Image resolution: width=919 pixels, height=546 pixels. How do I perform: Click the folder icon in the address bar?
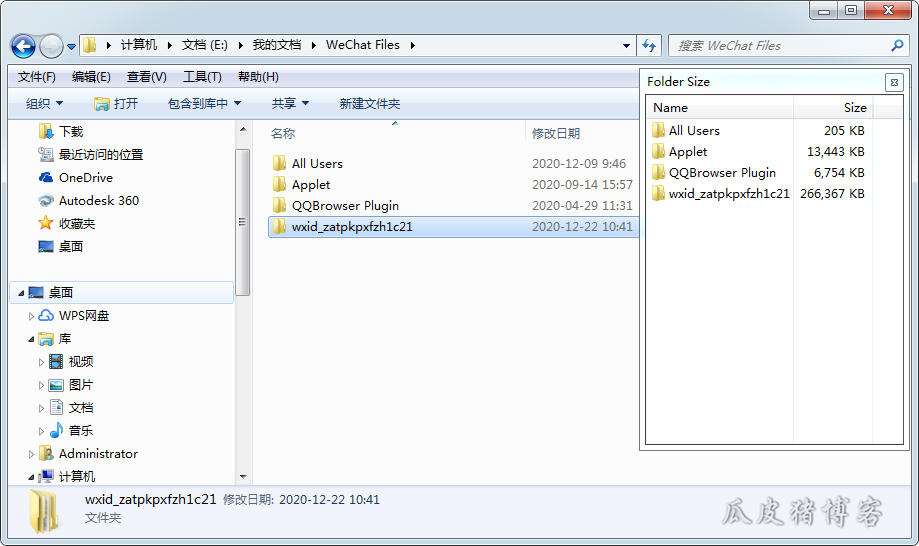coord(90,45)
